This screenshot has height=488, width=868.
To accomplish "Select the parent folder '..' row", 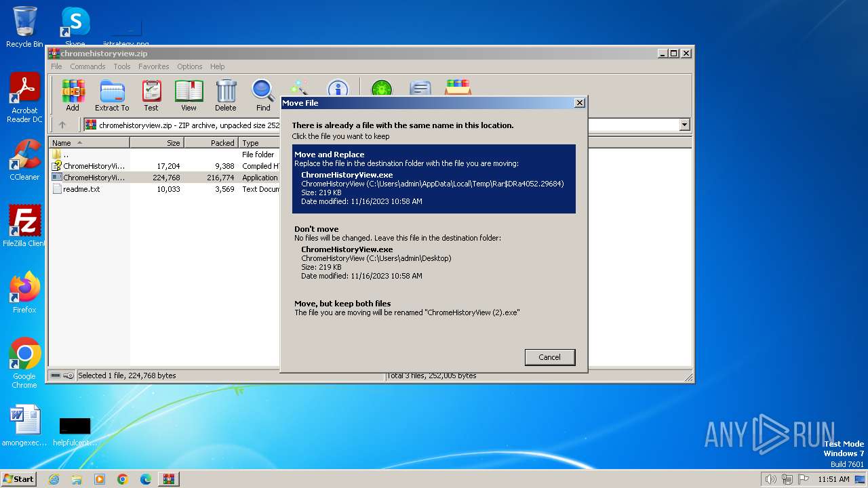I will pos(165,155).
